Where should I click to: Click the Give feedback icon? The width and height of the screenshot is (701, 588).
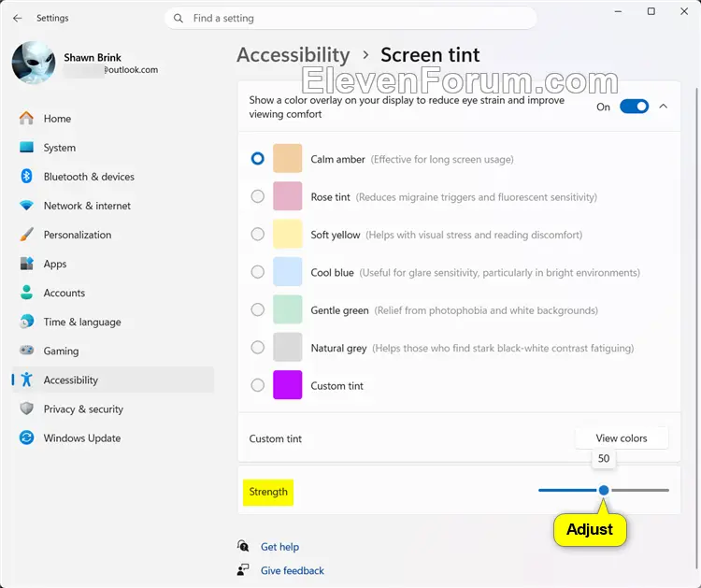[243, 569]
